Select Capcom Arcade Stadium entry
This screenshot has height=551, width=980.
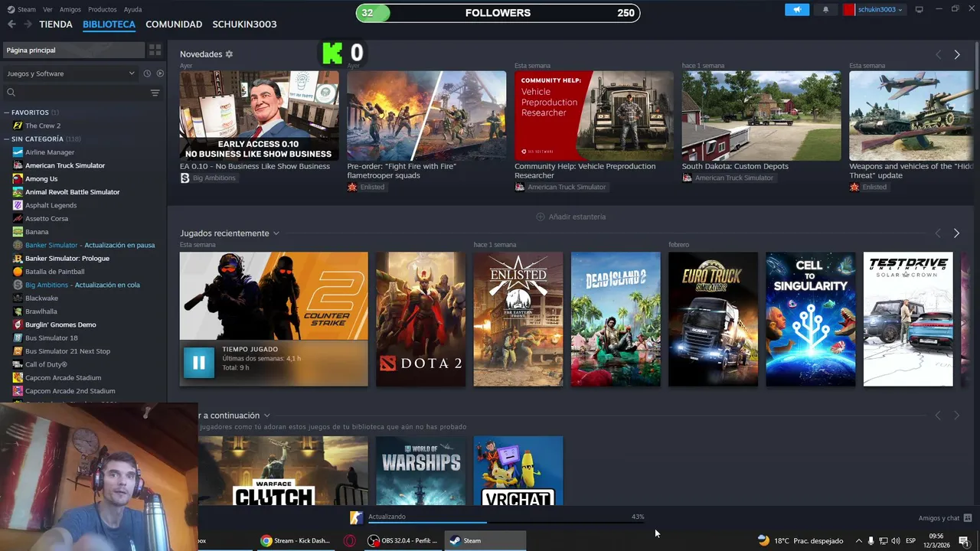[63, 377]
